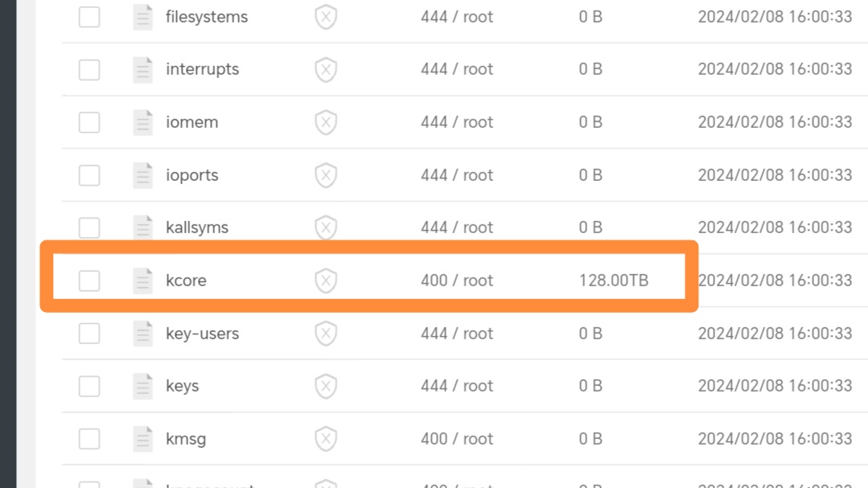Click the file icon beside kallsyms
Viewport: 868px width, 488px height.
click(143, 228)
